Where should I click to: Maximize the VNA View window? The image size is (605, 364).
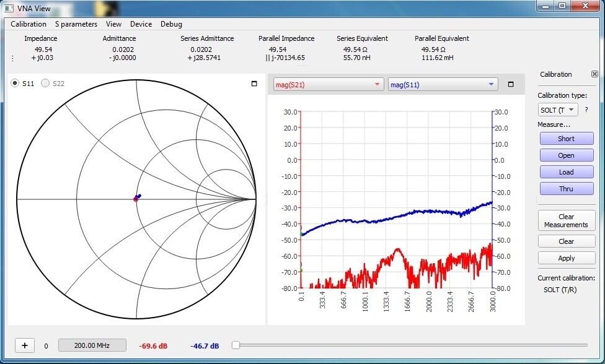click(x=563, y=6)
